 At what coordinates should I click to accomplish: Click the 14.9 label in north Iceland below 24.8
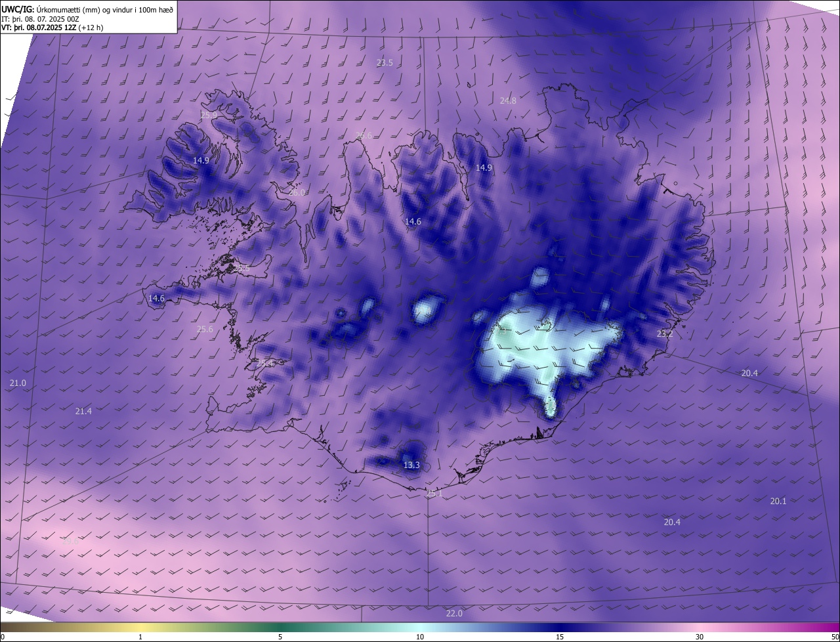click(x=484, y=168)
